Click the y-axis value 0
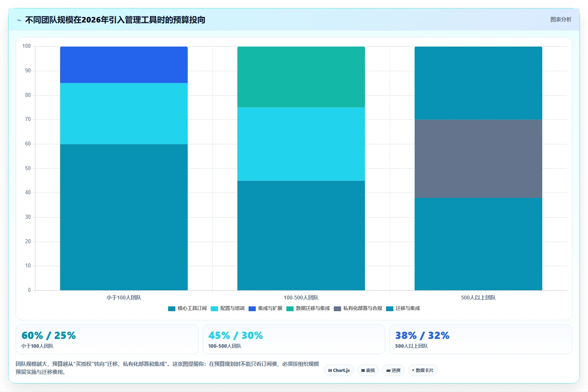 point(29,290)
